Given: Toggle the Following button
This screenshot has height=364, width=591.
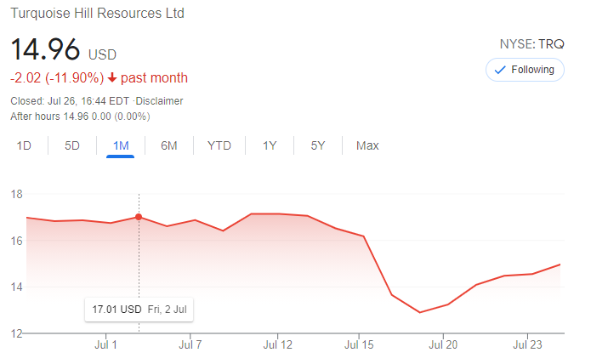Looking at the screenshot, I should (x=525, y=70).
